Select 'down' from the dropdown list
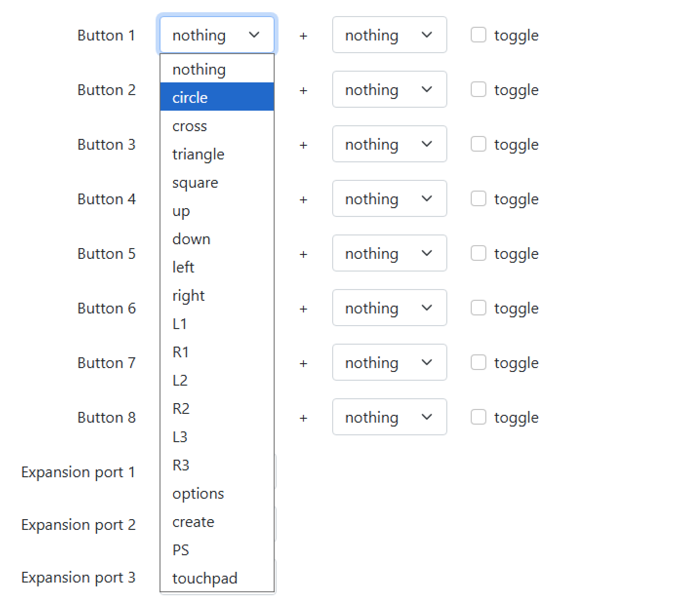Viewport: 700px width, 603px height. pyautogui.click(x=217, y=239)
